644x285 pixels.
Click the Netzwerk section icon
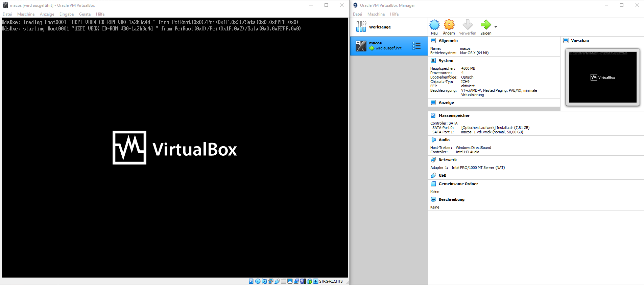[x=433, y=160]
